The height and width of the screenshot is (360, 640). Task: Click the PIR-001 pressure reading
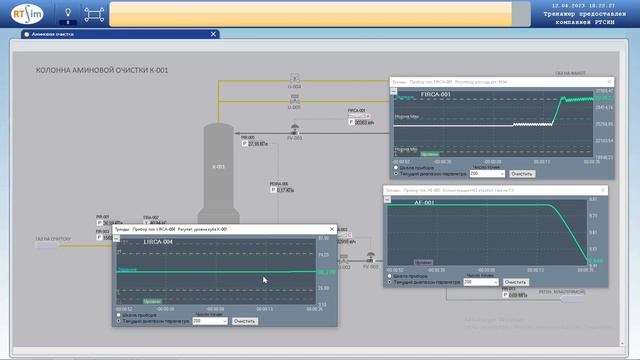[x=113, y=223]
